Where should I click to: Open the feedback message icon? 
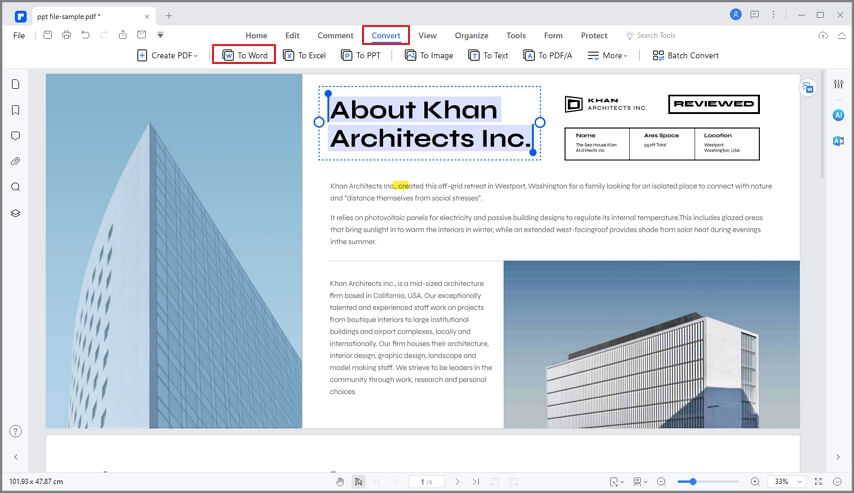coord(754,15)
